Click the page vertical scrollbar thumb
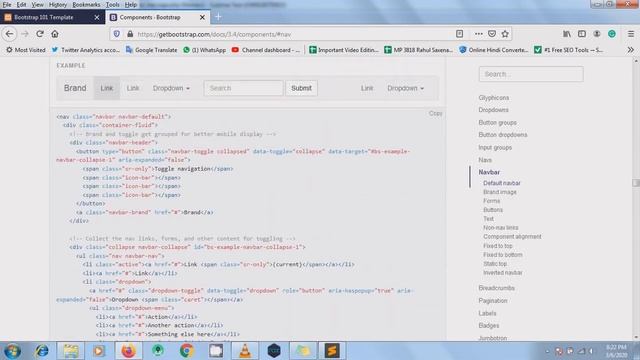The width and height of the screenshot is (640, 360). click(x=636, y=183)
